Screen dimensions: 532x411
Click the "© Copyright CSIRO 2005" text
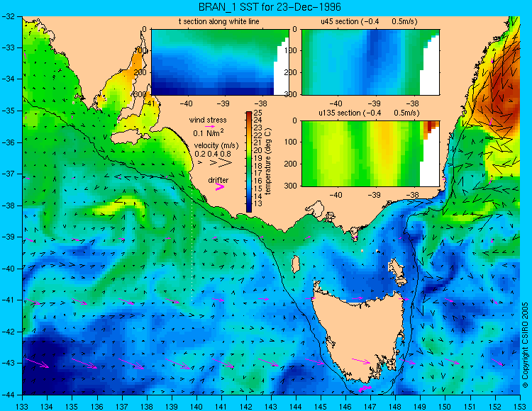pyautogui.click(x=525, y=345)
